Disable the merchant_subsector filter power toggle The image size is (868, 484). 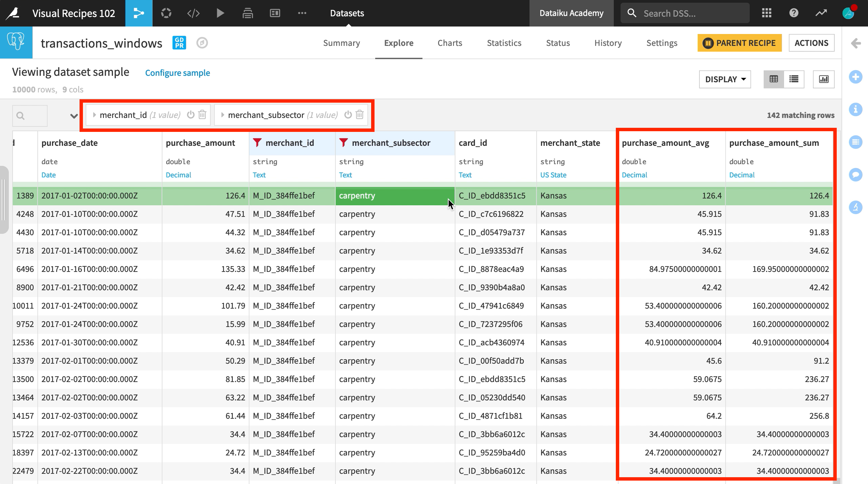pos(348,115)
